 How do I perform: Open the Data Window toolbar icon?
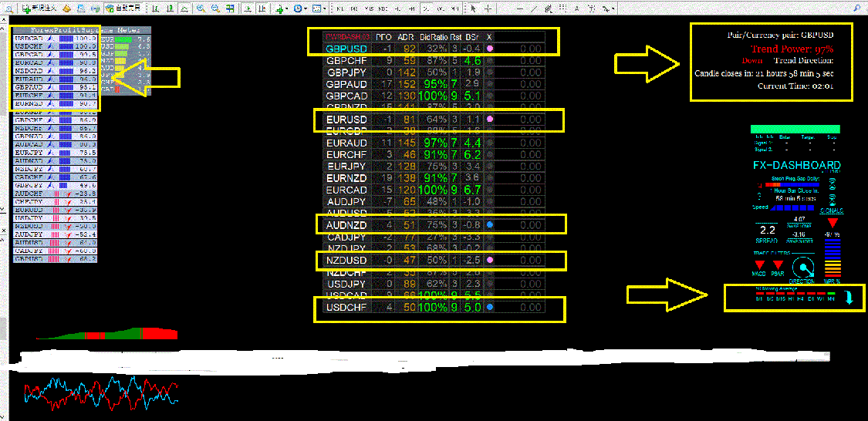pyautogui.click(x=81, y=8)
